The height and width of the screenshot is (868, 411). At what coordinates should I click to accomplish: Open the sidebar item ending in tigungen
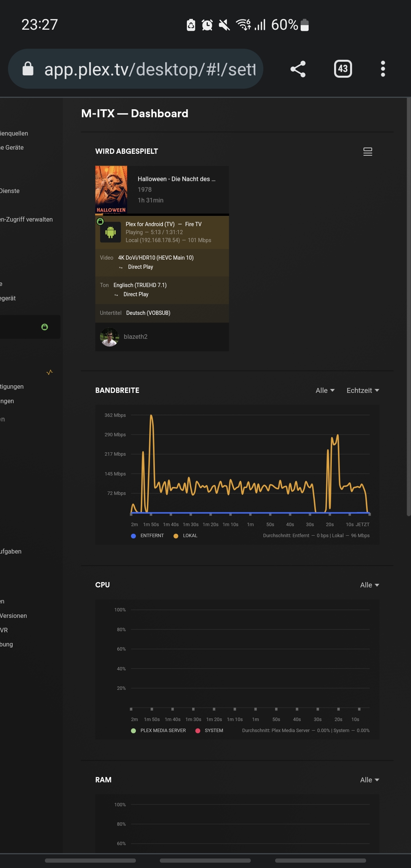pos(12,387)
